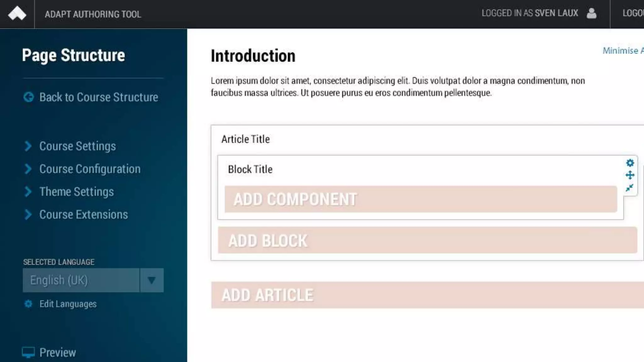The width and height of the screenshot is (644, 362).
Task: Minimise block with collapse arrows icon
Action: tap(630, 188)
